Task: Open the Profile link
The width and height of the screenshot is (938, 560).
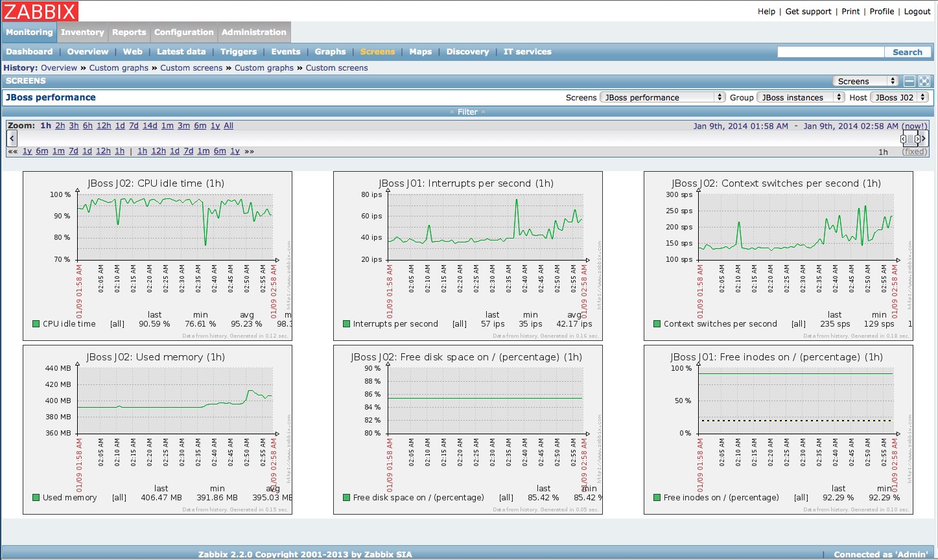Action: coord(882,12)
